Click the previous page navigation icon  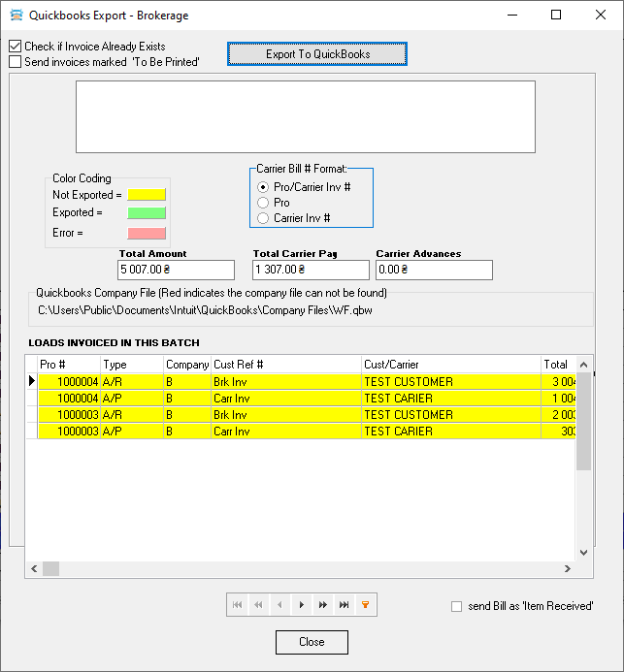(258, 605)
